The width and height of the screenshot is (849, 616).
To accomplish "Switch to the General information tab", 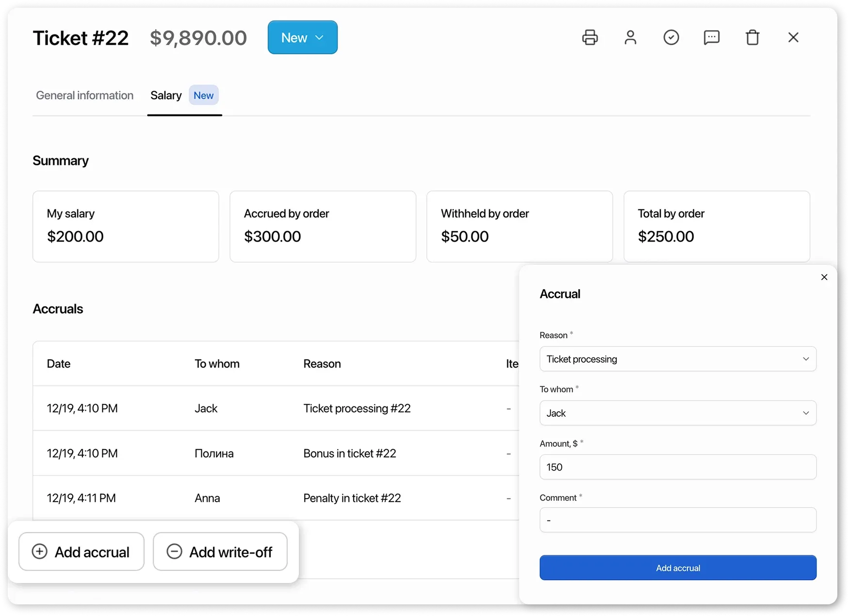I will [x=84, y=95].
